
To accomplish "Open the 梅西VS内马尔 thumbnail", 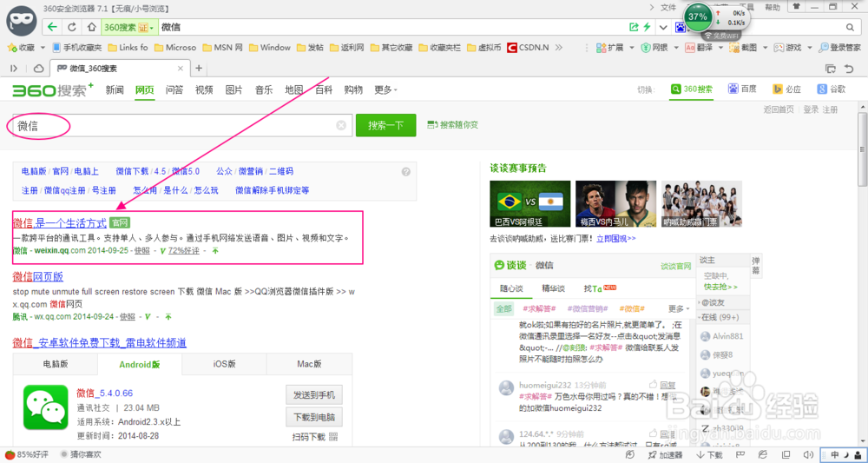I will pyautogui.click(x=615, y=204).
